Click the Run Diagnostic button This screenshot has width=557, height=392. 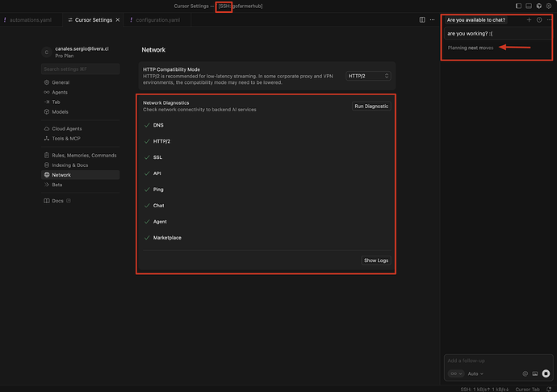pyautogui.click(x=371, y=106)
